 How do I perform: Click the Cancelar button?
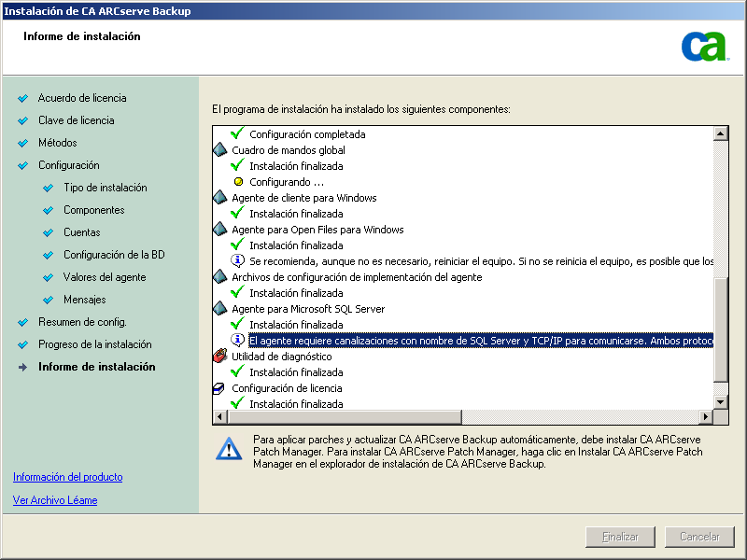click(699, 537)
